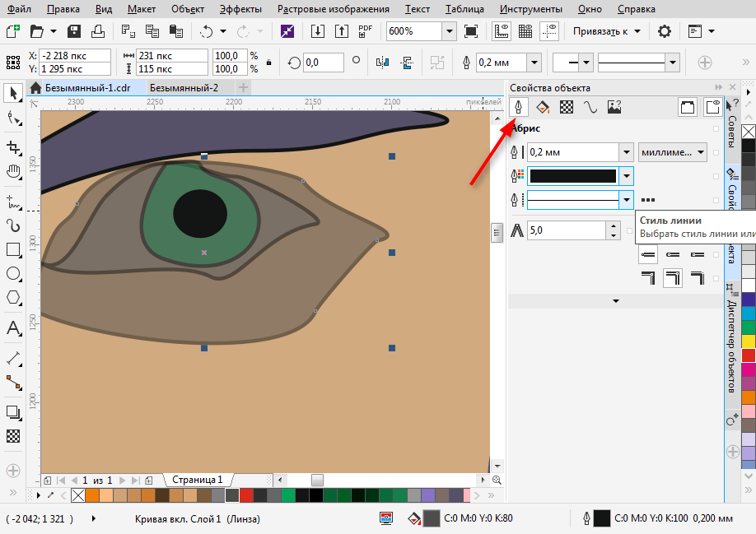Click the rotation angle input field
The image size is (756, 534).
pyautogui.click(x=323, y=63)
